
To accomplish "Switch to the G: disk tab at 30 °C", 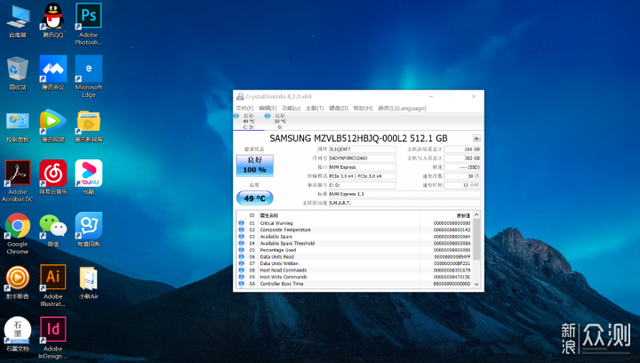I will [280, 121].
